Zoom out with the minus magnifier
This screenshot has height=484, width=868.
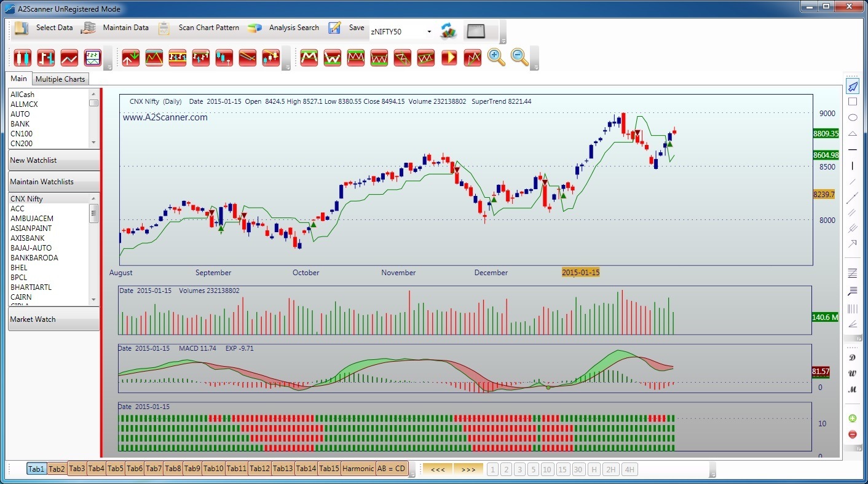[519, 57]
